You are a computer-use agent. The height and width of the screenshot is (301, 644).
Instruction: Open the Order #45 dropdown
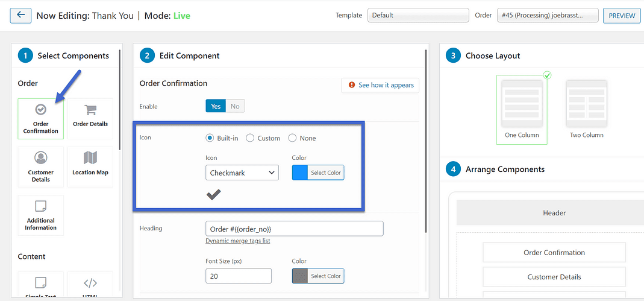click(548, 15)
